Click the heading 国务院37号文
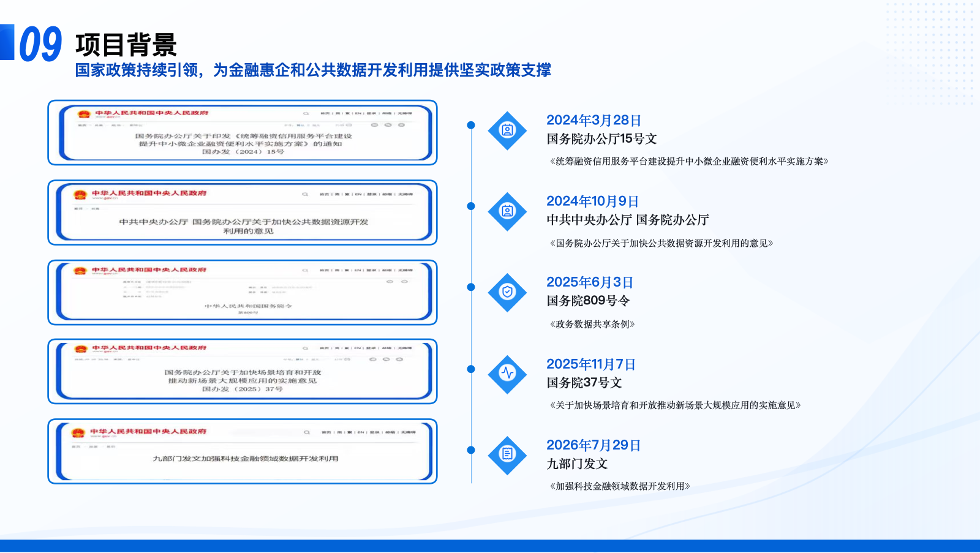This screenshot has height=553, width=980. [x=584, y=382]
